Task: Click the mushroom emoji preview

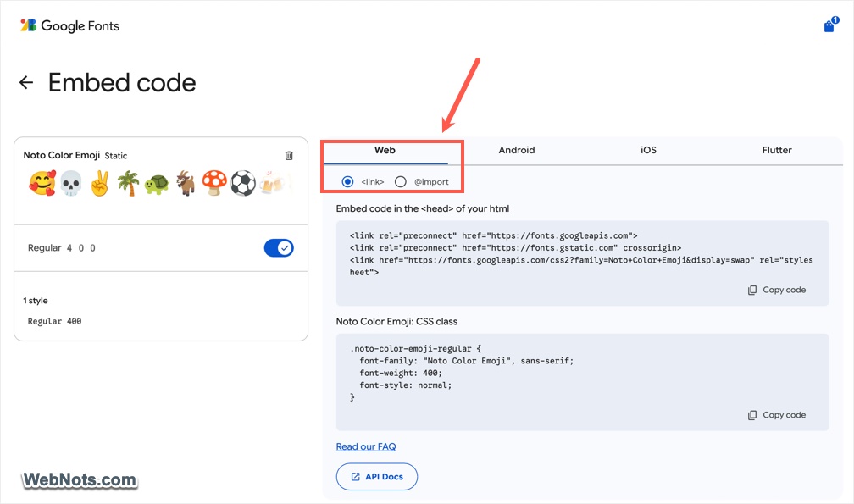Action: tap(214, 183)
